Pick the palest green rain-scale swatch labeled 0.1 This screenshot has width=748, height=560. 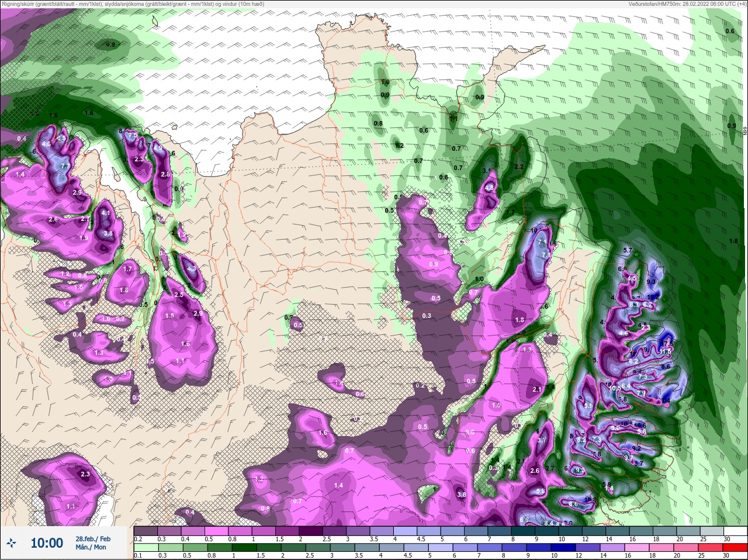pos(145,548)
